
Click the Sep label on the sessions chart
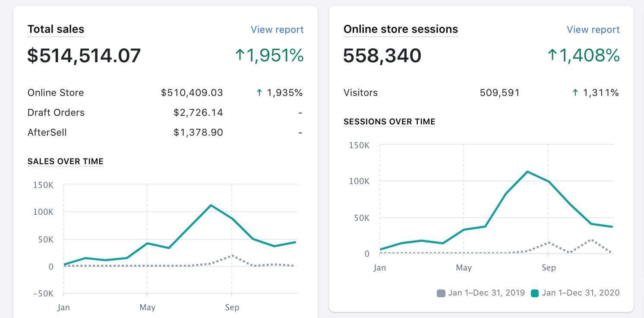[548, 268]
